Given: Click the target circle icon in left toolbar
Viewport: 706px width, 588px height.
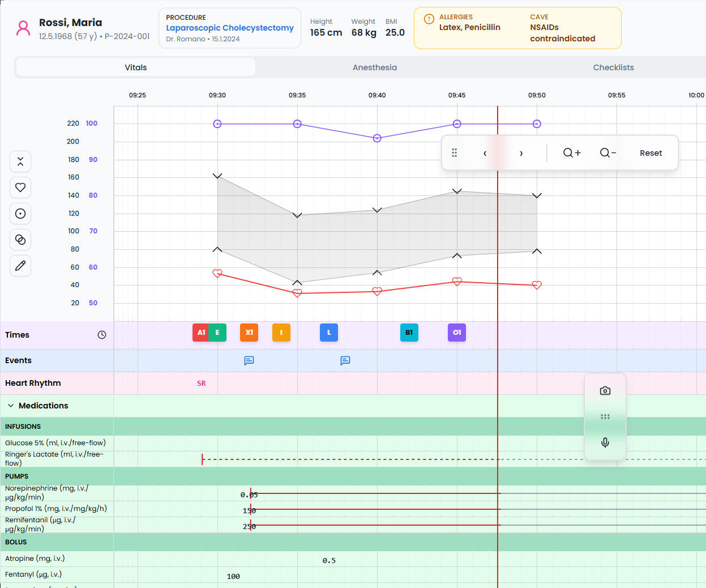Looking at the screenshot, I should click(20, 214).
